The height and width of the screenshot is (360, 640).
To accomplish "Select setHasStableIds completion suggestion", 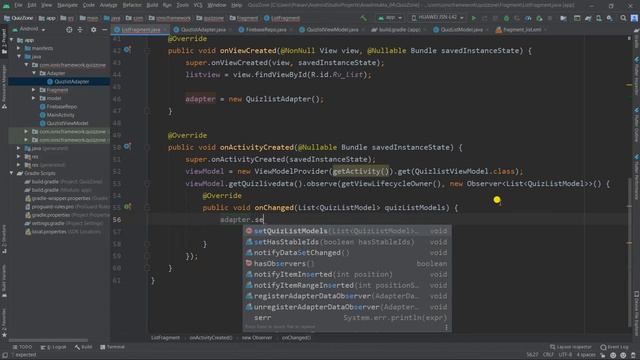I will click(x=347, y=242).
